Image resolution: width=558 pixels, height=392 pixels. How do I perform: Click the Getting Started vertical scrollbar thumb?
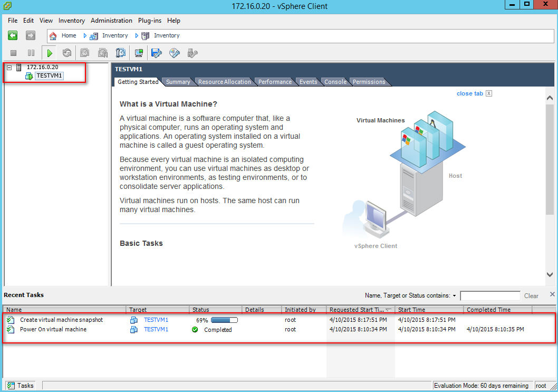[x=550, y=159]
